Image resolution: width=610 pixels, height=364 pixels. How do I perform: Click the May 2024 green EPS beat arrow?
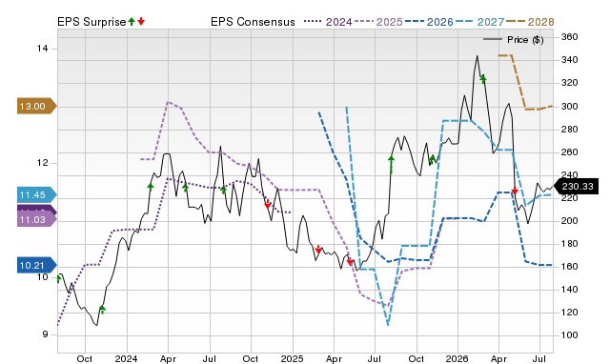(185, 188)
